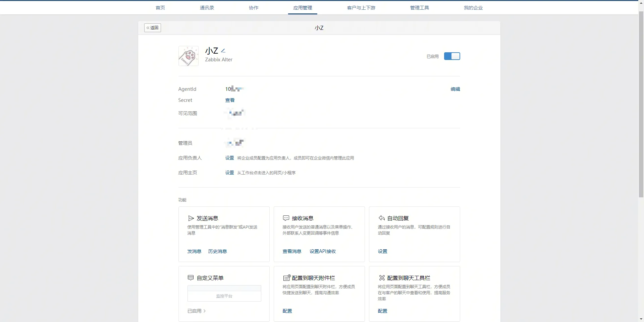Click the scrollbar down arrow
Image resolution: width=644 pixels, height=322 pixels.
coord(641,319)
